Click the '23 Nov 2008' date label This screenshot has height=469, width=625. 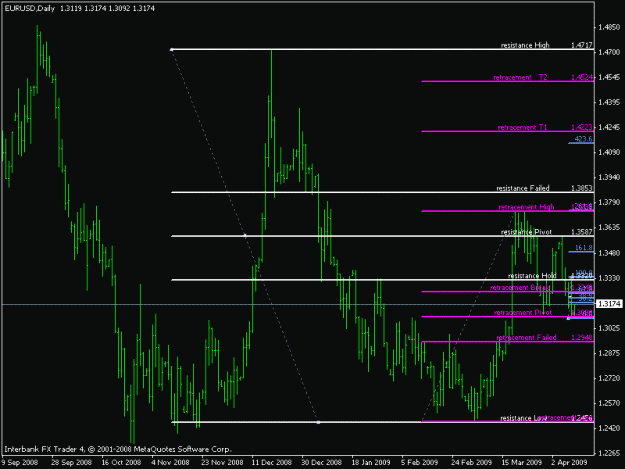coord(222,462)
